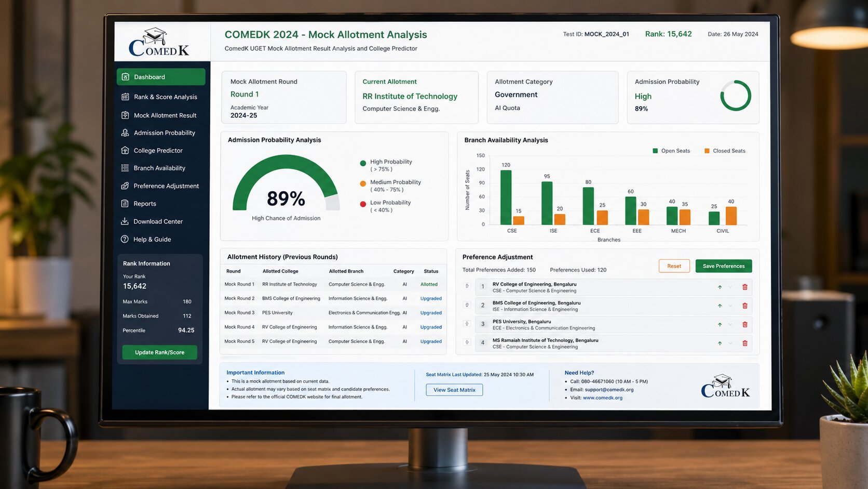Viewport: 868px width, 489px height.
Task: Delete MS Ramaiah Institute preference
Action: pos(745,343)
